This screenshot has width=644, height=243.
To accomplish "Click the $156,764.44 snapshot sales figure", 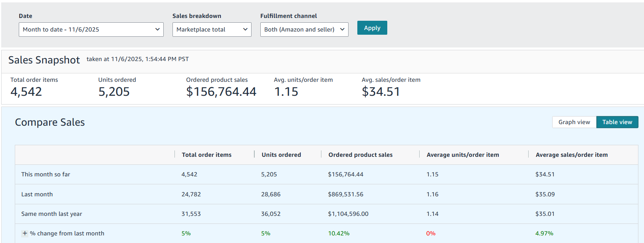I will (221, 92).
